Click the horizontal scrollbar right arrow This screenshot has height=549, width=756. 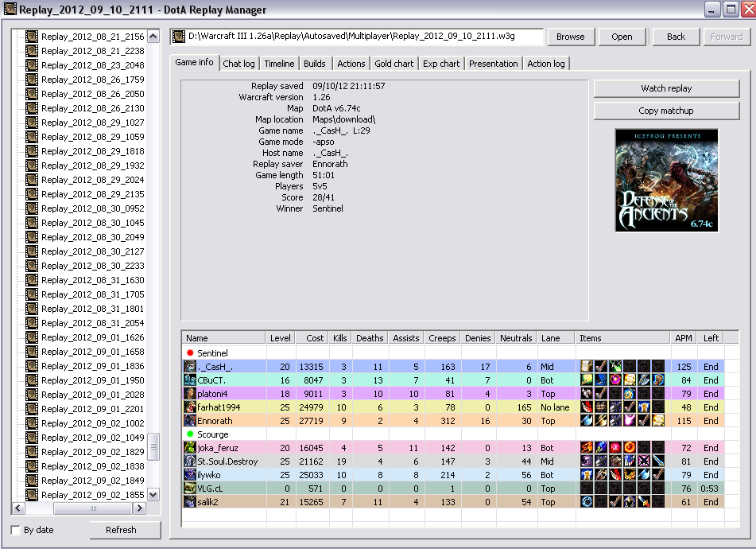coord(140,508)
